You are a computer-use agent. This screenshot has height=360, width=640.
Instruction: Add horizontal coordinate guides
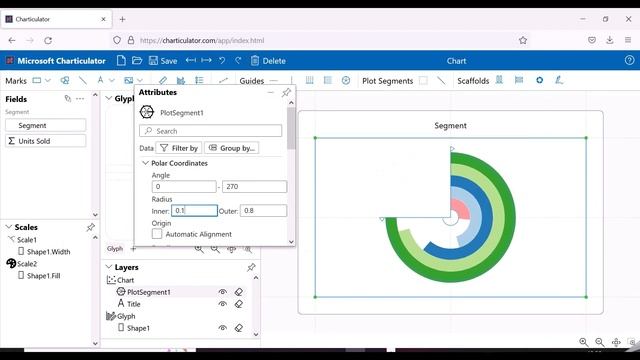point(327,80)
